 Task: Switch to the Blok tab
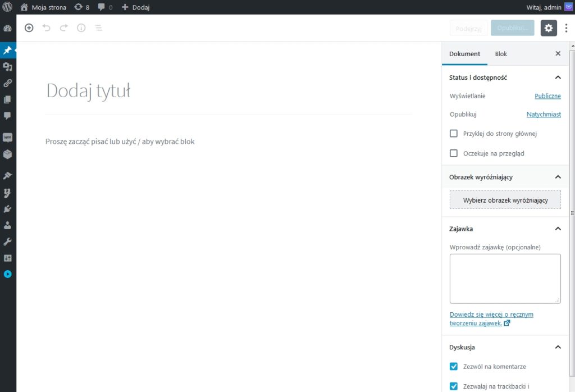tap(501, 54)
